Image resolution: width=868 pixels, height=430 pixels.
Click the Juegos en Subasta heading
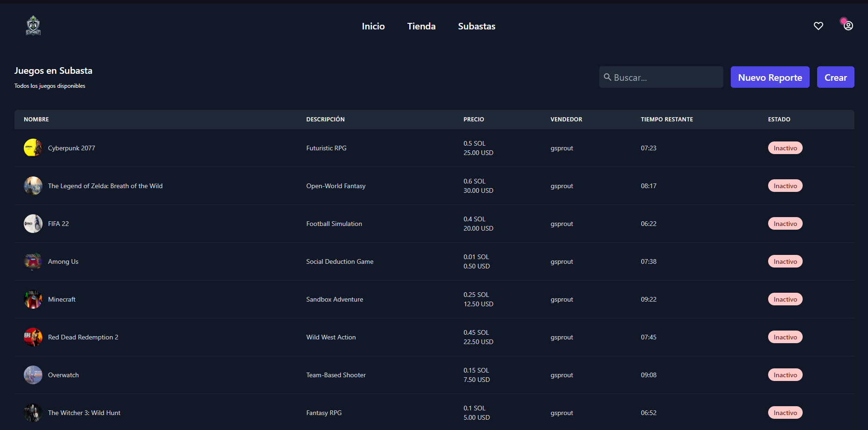[53, 70]
